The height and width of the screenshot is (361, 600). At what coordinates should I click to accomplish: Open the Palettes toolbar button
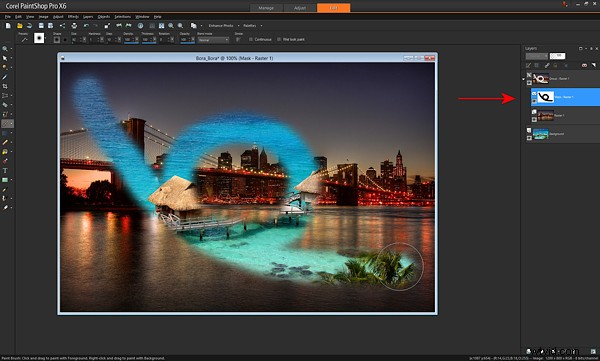coord(252,26)
